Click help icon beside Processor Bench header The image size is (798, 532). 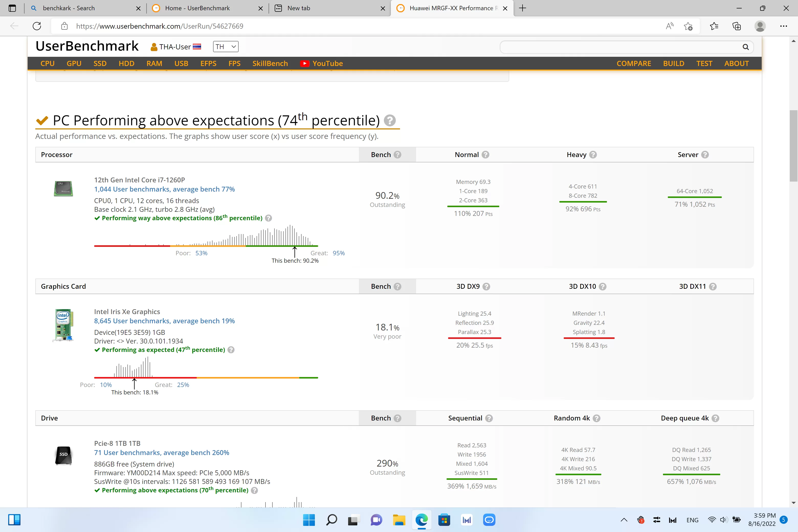coord(397,155)
